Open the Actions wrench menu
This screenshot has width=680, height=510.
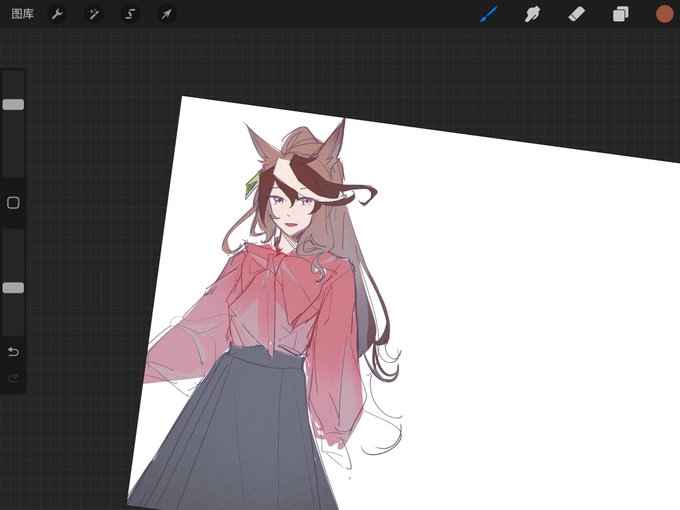point(57,14)
